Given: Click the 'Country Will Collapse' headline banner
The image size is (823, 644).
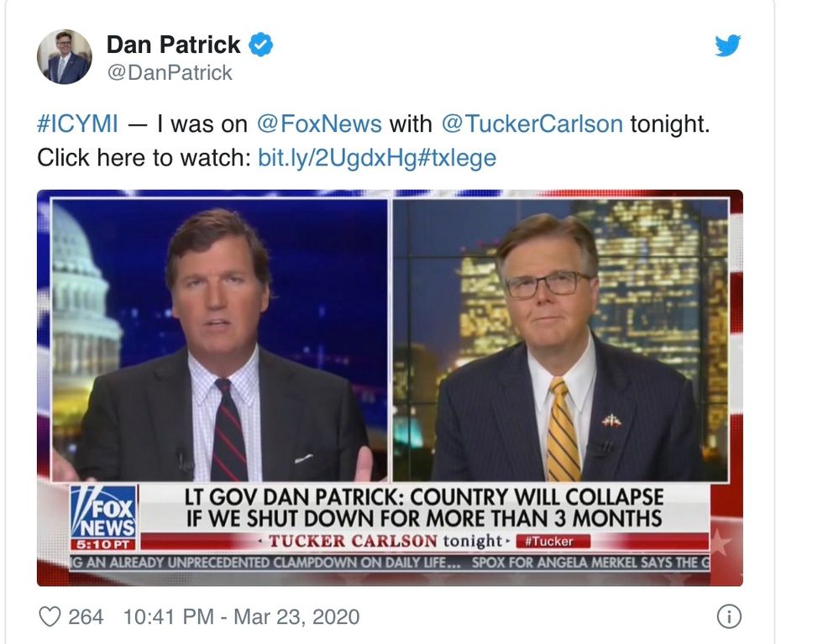Looking at the screenshot, I should coord(424,507).
